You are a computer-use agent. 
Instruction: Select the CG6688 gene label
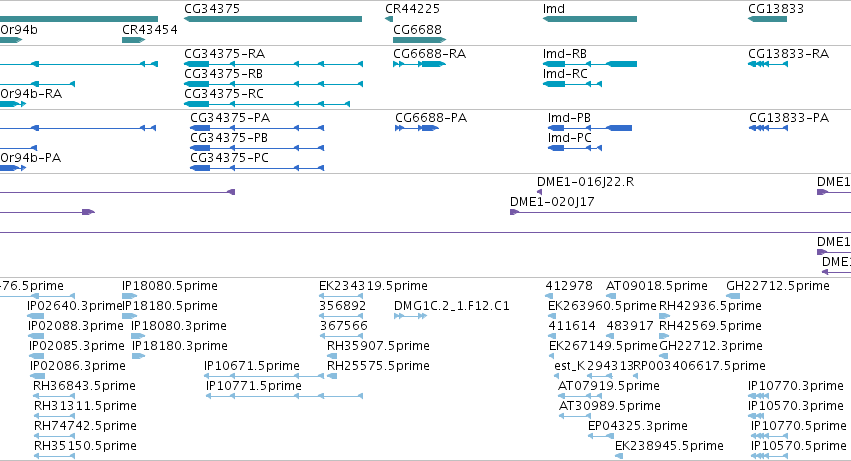click(417, 29)
